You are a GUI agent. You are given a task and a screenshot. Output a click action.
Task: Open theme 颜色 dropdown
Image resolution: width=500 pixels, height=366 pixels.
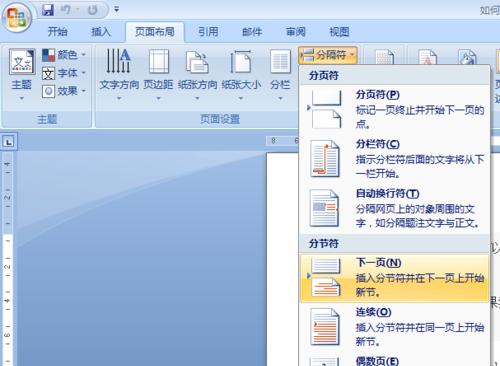click(x=64, y=55)
